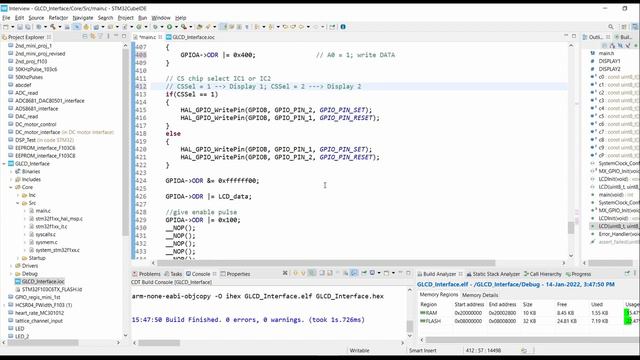
Task: Click code line 426 LCD_data assignment
Action: (209, 196)
